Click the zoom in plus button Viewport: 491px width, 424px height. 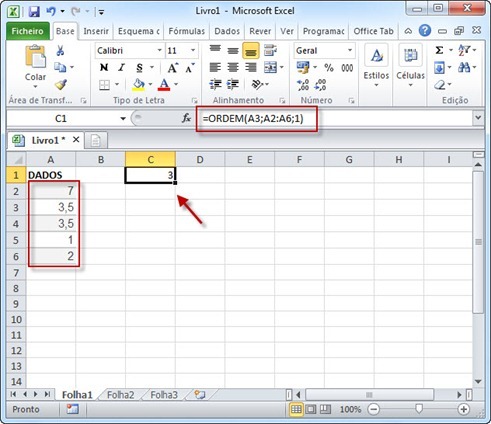point(464,409)
